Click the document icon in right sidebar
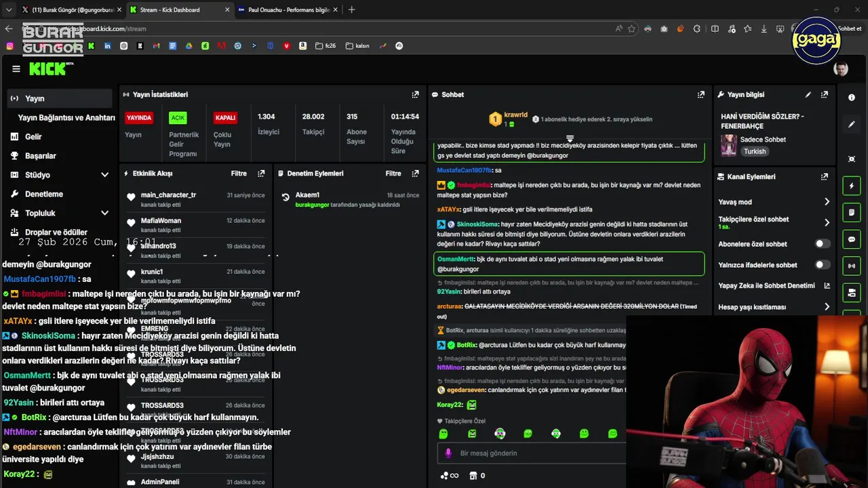 click(x=852, y=213)
